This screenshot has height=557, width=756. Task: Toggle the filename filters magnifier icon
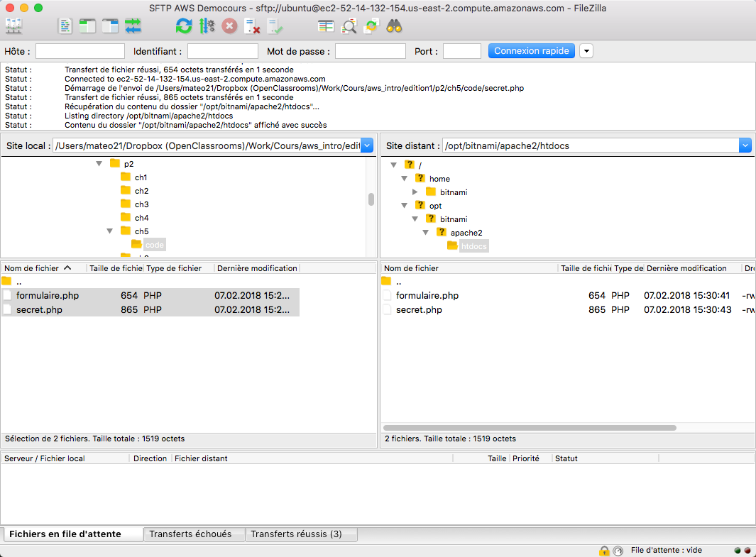[349, 26]
